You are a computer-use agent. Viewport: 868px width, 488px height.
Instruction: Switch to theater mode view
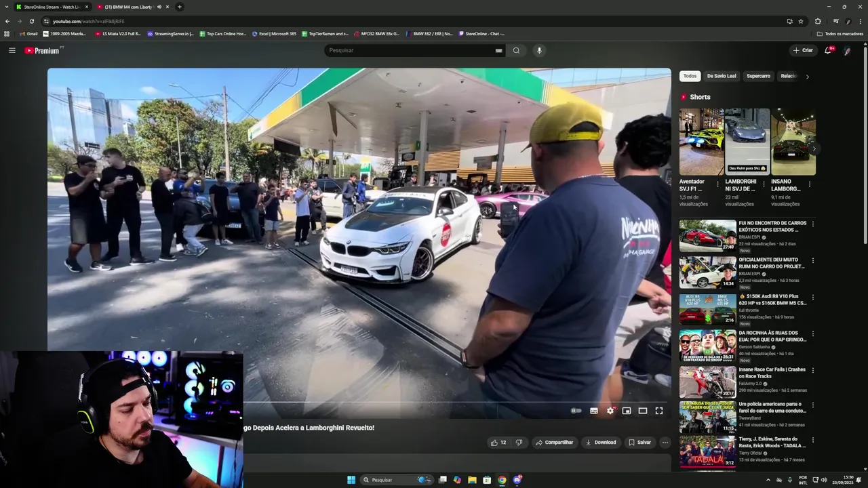(643, 411)
